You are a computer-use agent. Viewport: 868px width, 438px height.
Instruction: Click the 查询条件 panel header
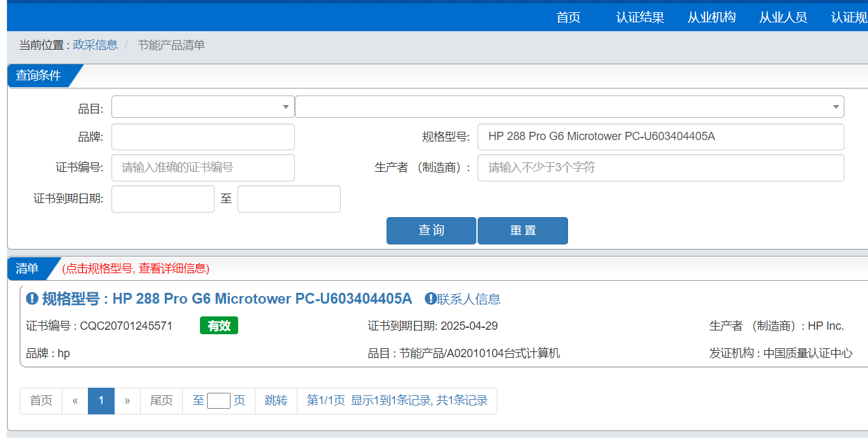(39, 76)
